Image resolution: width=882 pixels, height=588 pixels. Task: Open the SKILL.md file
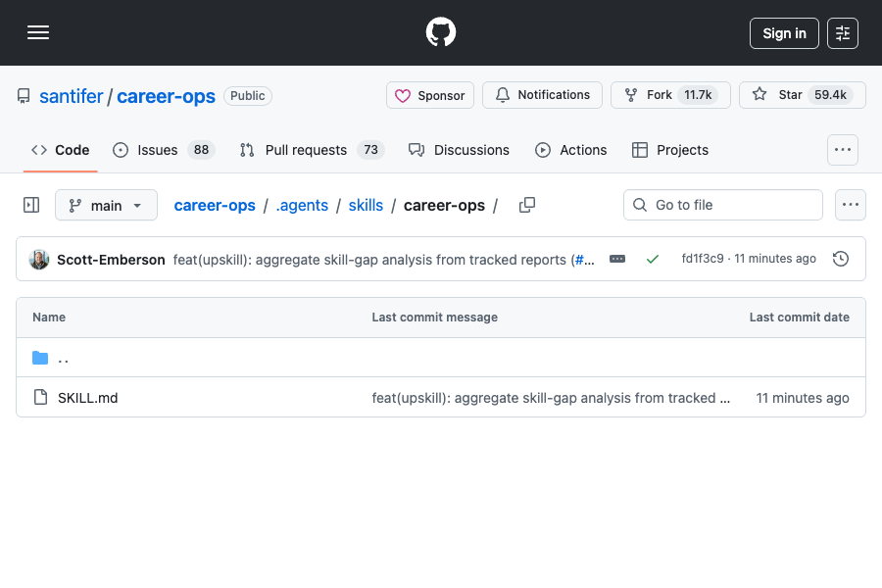(x=88, y=398)
